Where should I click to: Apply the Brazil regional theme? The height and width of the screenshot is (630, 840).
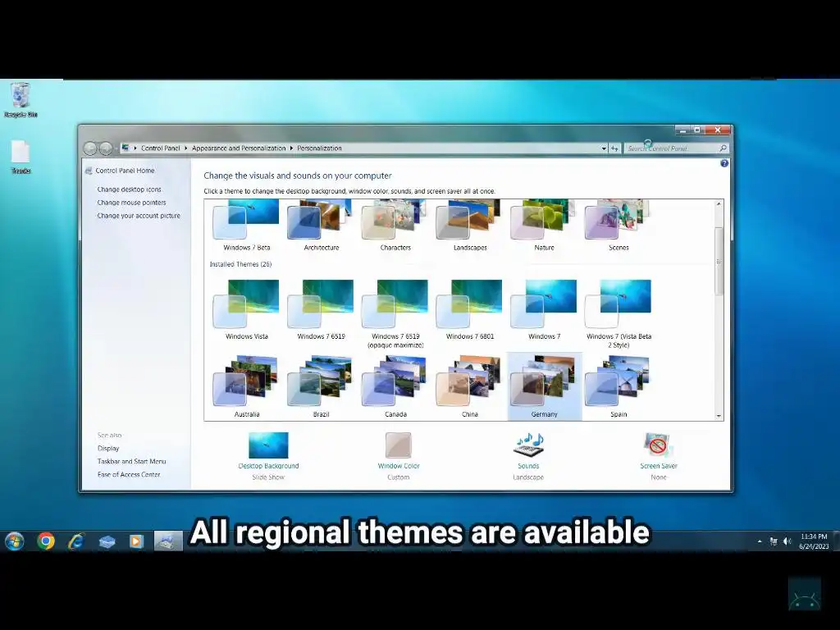point(321,386)
